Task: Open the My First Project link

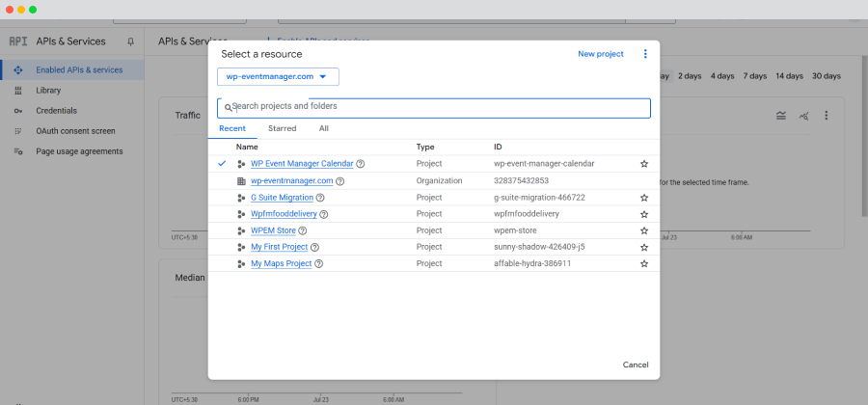Action: 279,247
